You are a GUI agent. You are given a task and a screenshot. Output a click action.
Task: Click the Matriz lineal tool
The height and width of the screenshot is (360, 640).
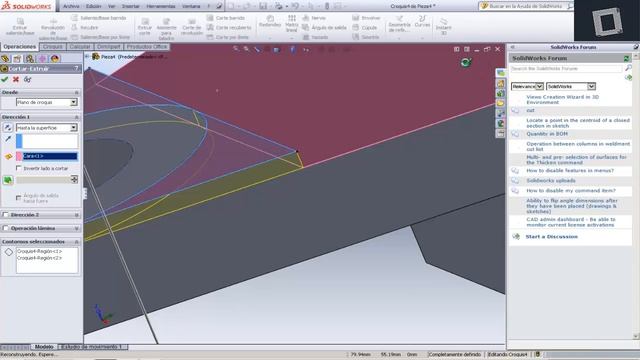[291, 24]
